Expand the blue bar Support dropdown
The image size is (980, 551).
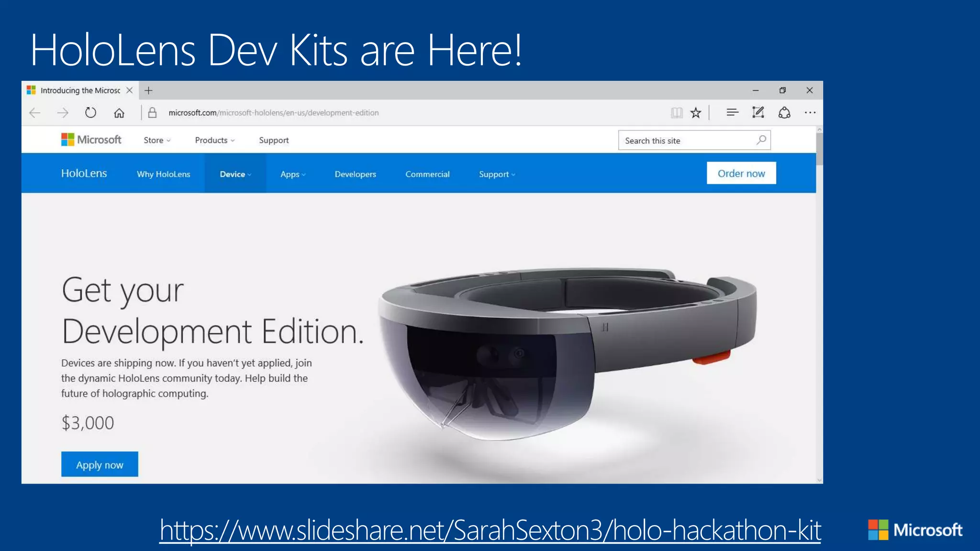click(497, 174)
